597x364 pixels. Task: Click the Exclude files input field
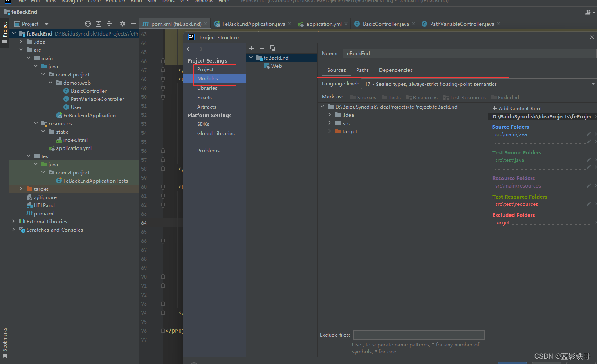tap(419, 335)
